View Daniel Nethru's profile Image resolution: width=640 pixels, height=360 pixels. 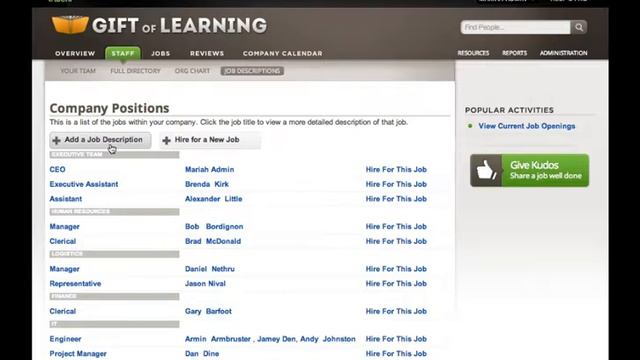210,269
